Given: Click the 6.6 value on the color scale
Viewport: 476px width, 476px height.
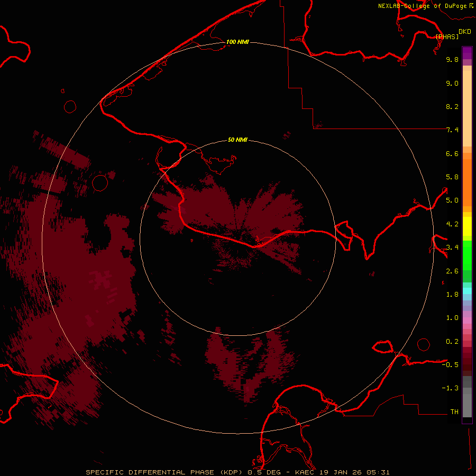Looking at the screenshot, I should pyautogui.click(x=452, y=153).
